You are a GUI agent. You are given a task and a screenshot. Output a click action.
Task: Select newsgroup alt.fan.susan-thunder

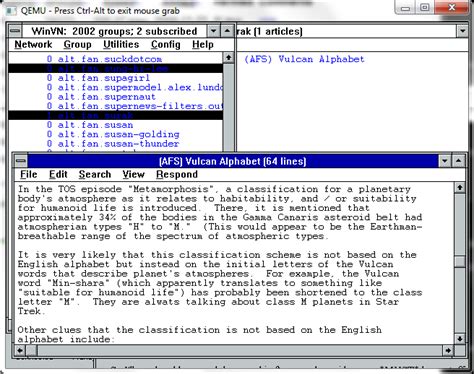tap(115, 144)
